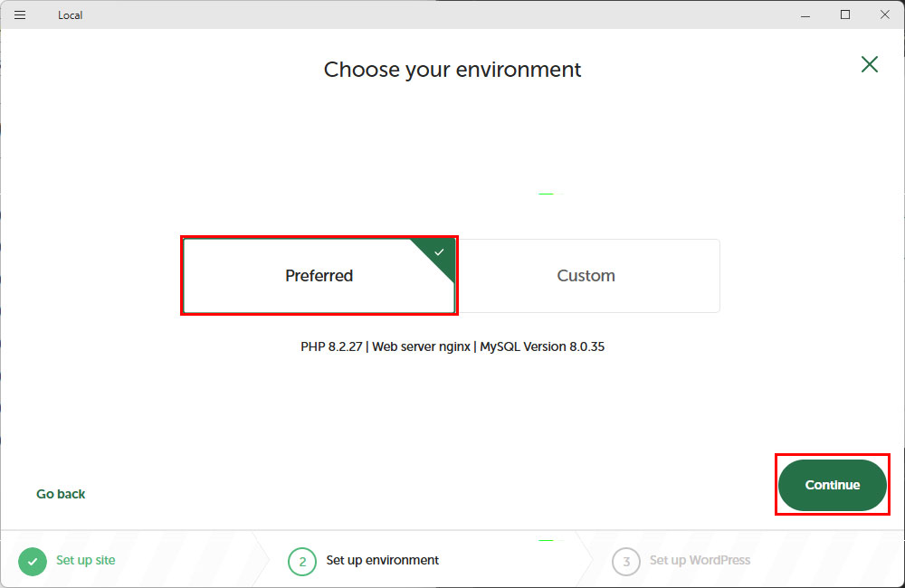Screen dimensions: 905x588
Task: Choose the Custom environment option
Action: pos(586,276)
